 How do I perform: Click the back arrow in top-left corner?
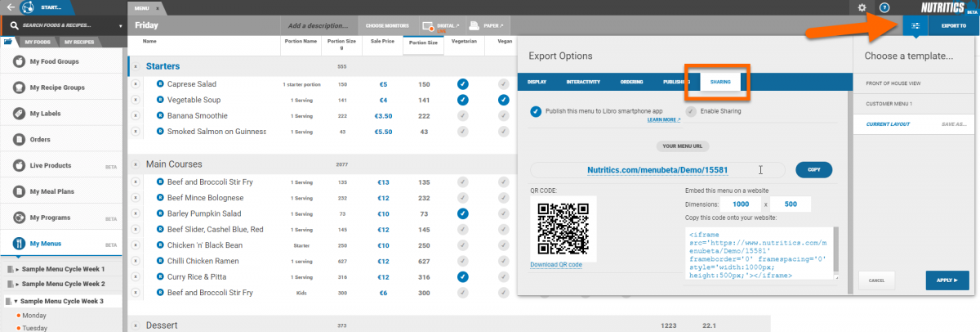pyautogui.click(x=10, y=7)
